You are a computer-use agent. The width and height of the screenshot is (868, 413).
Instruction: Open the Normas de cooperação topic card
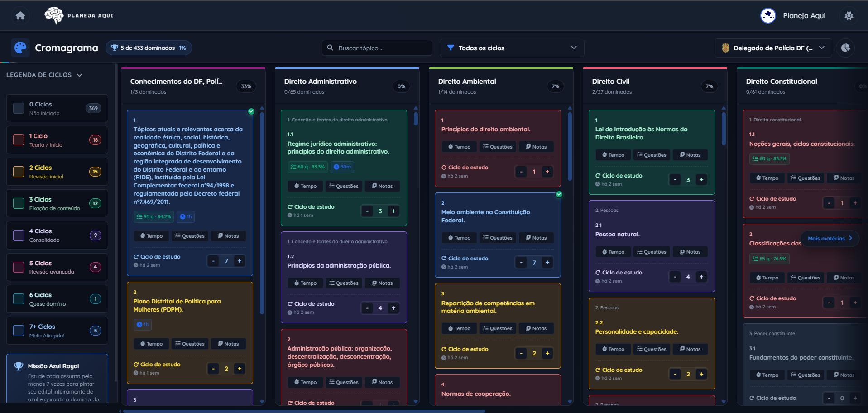coord(498,390)
